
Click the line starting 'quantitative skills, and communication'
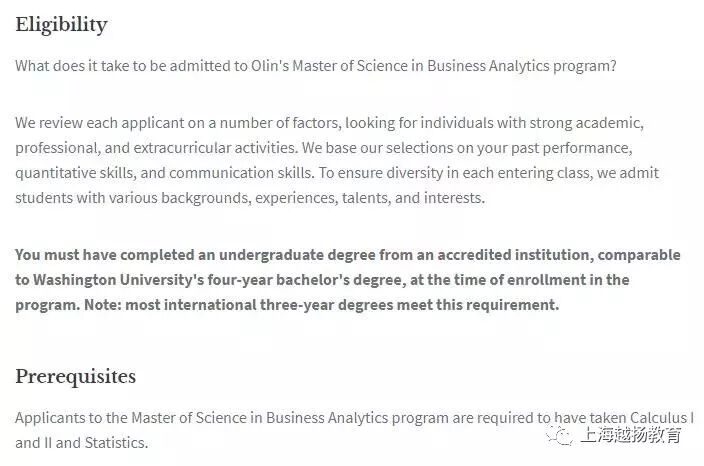pyautogui.click(x=337, y=173)
